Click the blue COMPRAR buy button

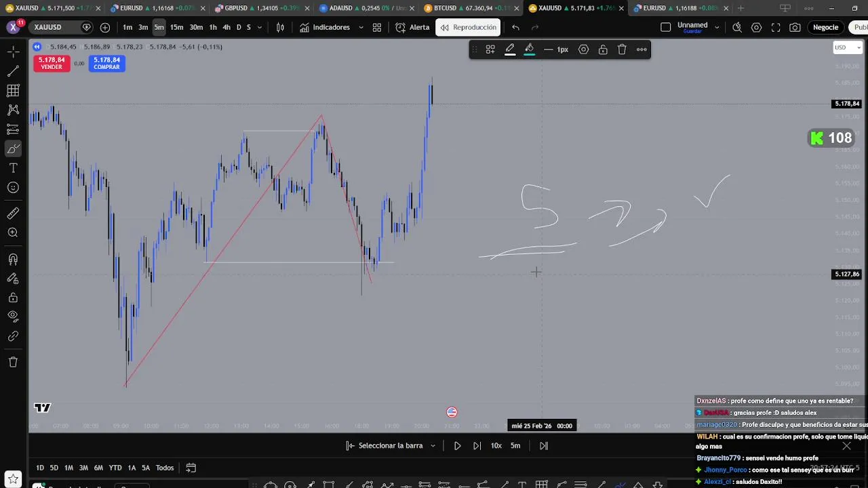(x=106, y=63)
